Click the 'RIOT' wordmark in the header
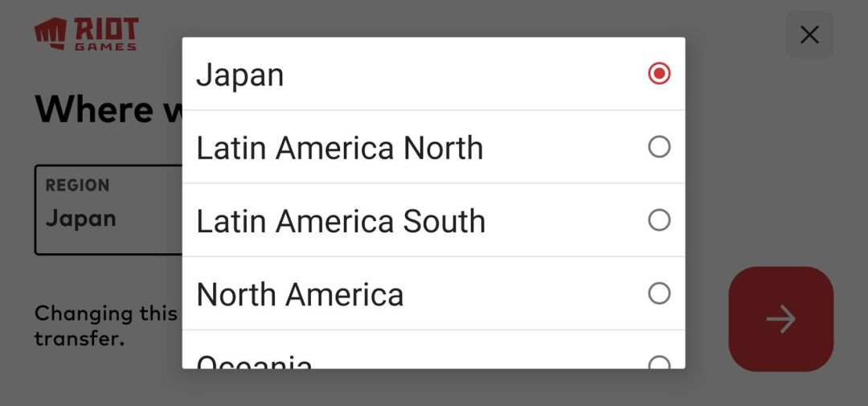The image size is (868, 406). pyautogui.click(x=106, y=30)
